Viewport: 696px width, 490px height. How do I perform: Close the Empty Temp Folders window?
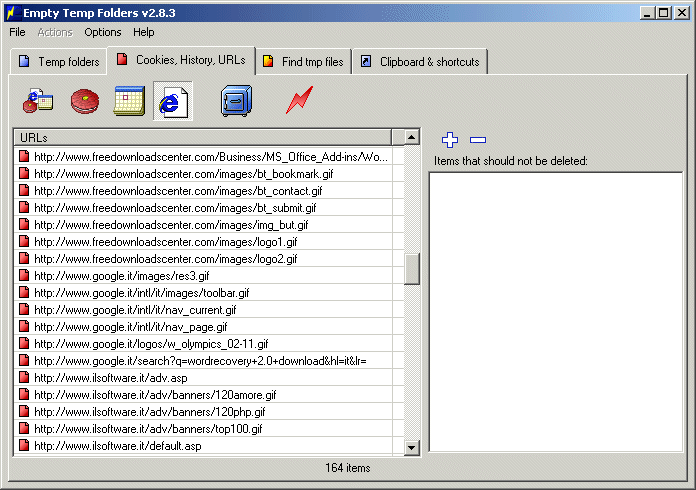(x=682, y=13)
